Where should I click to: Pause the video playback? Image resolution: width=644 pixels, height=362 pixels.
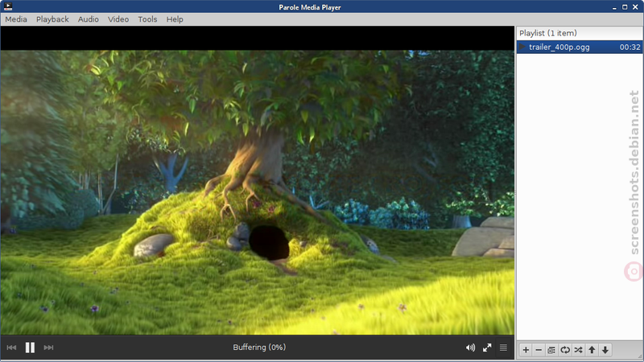[30, 348]
